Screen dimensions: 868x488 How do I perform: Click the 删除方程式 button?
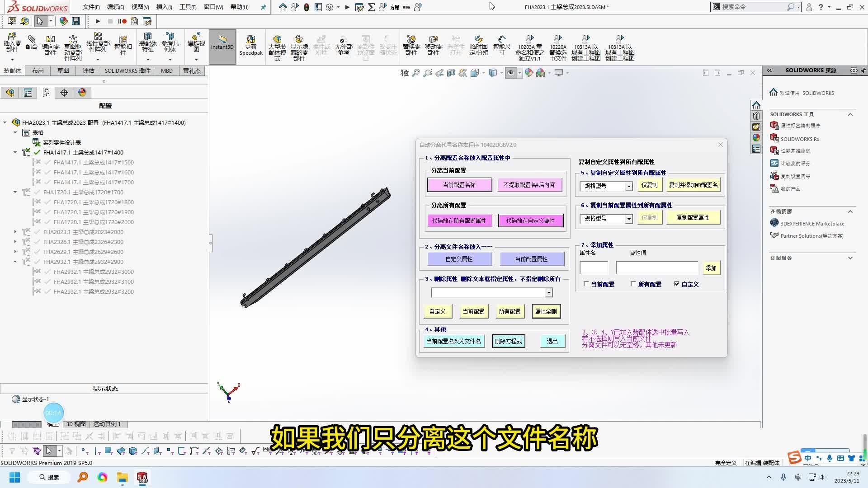tap(508, 341)
